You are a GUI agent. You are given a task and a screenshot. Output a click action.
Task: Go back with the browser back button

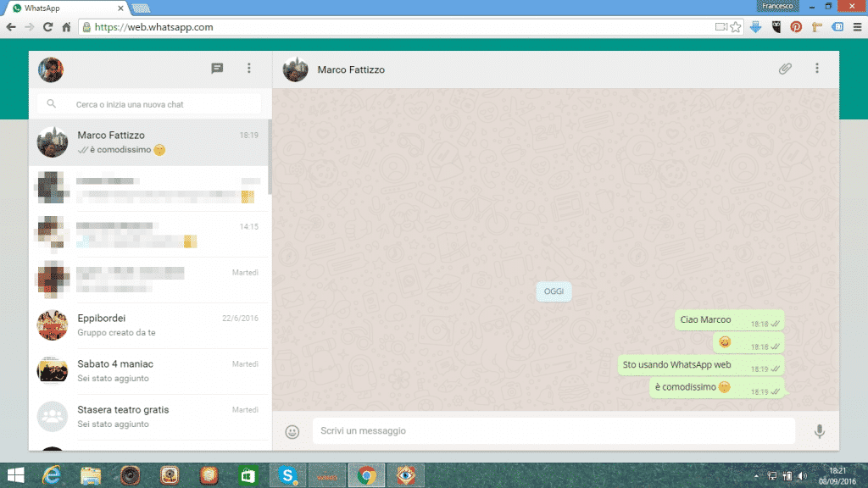11,26
